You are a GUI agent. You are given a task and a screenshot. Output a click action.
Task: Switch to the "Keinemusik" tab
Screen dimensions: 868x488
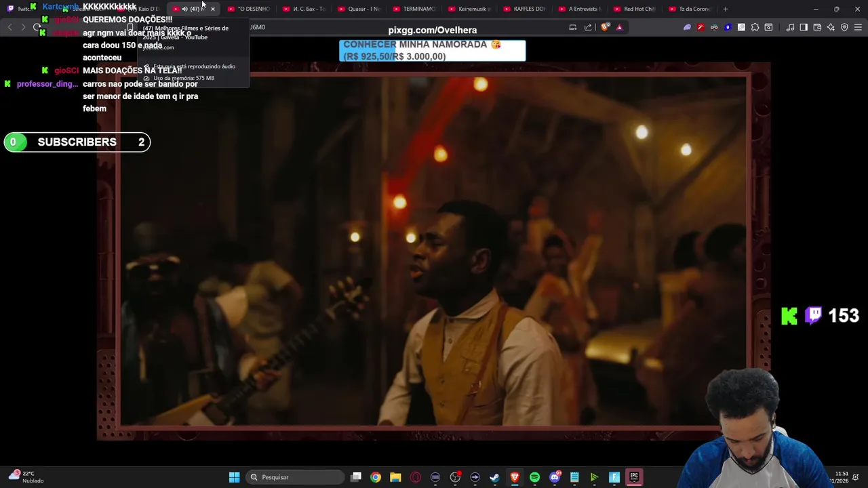coord(469,9)
